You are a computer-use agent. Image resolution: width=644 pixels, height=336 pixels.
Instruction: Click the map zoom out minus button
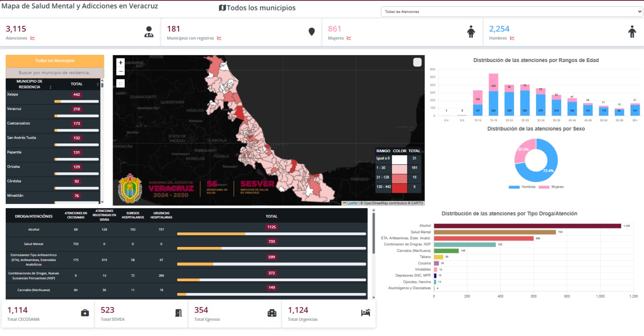(x=120, y=71)
